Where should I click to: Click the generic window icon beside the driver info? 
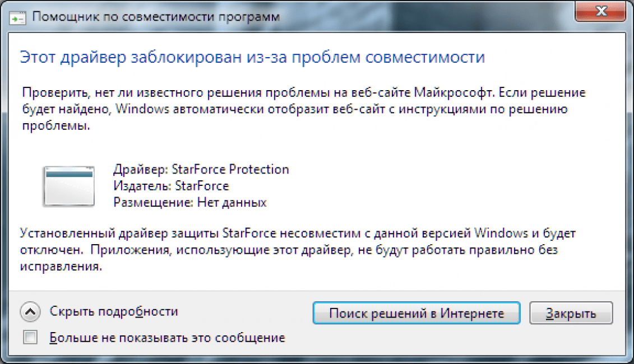(69, 186)
